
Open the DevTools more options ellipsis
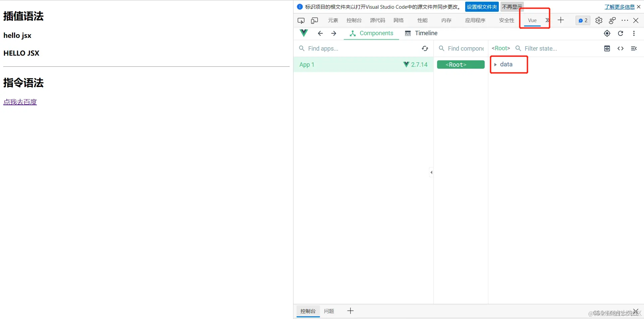(x=625, y=20)
